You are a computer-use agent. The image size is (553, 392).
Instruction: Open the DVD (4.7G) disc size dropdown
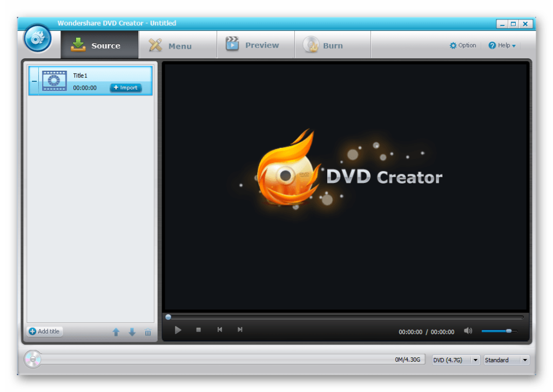[456, 360]
